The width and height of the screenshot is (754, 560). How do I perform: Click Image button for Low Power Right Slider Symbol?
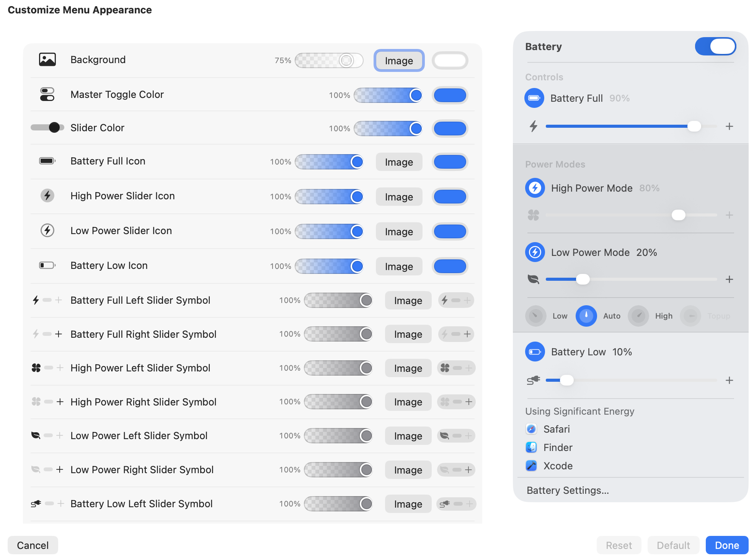pyautogui.click(x=408, y=470)
